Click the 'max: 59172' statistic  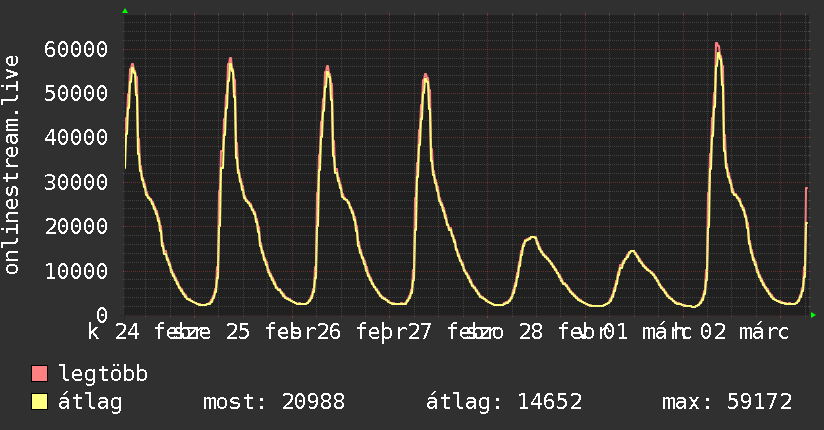(727, 402)
